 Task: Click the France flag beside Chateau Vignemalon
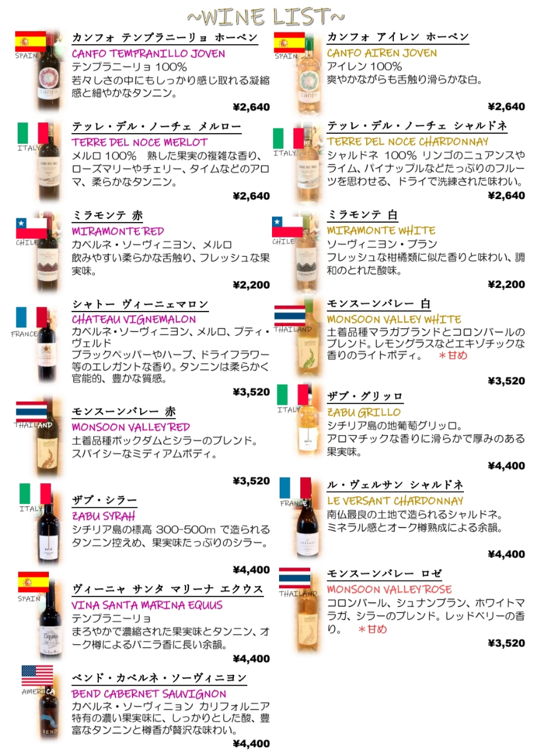[31, 317]
